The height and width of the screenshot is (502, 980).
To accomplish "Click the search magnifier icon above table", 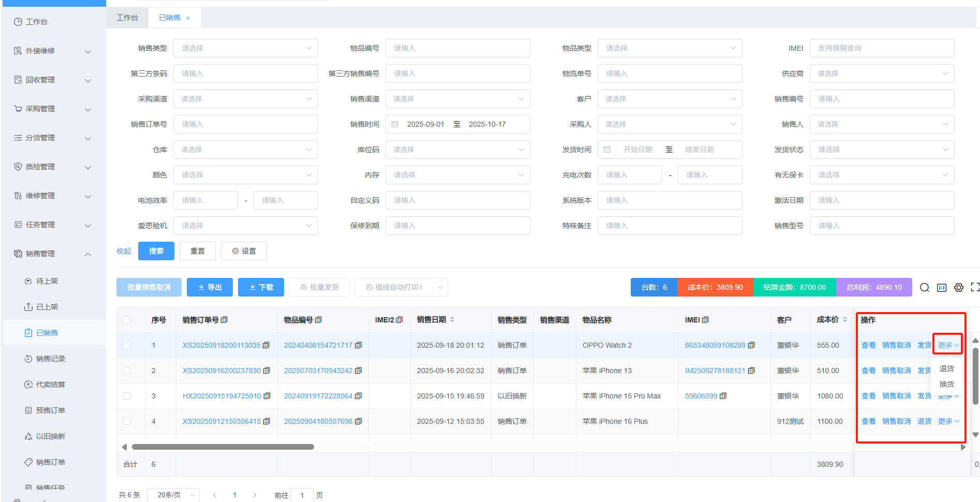I will [924, 288].
